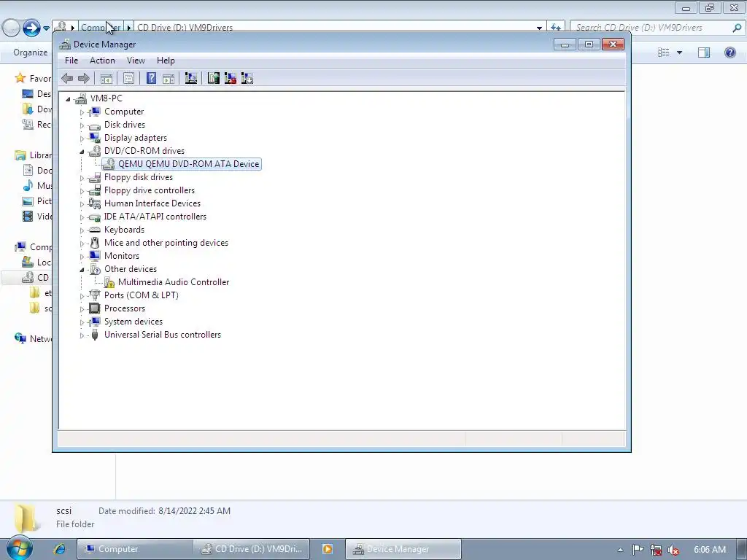Click the Explorer help question mark icon
Image resolution: width=747 pixels, height=560 pixels.
(729, 52)
